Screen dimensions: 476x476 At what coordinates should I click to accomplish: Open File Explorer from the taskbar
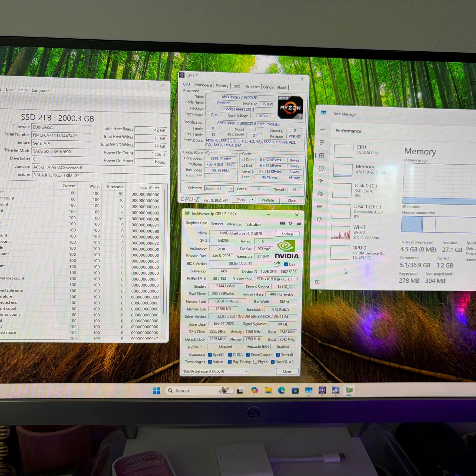(268, 390)
